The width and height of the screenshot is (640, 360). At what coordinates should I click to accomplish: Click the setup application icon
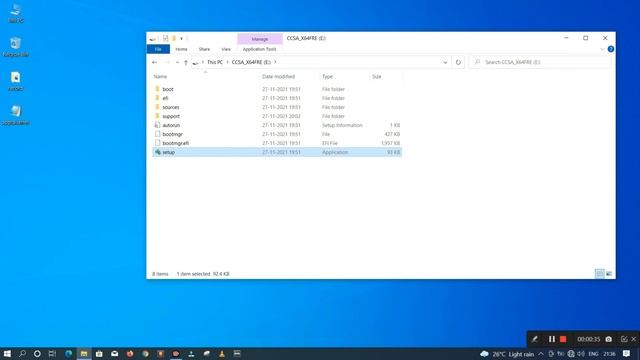158,152
